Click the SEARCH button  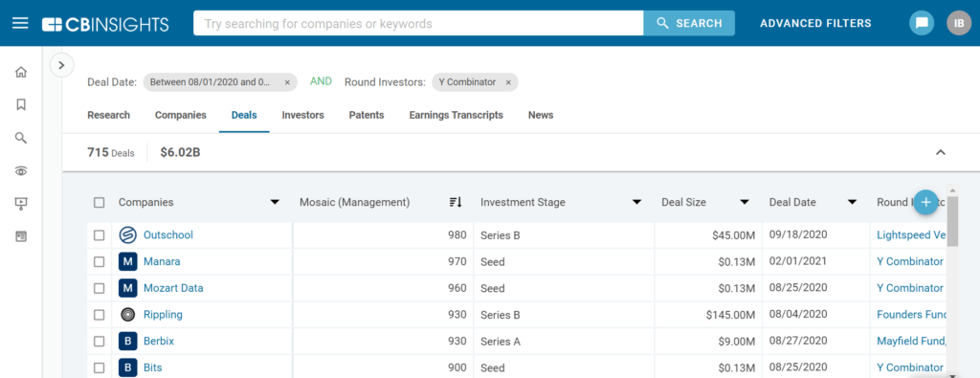(x=689, y=23)
